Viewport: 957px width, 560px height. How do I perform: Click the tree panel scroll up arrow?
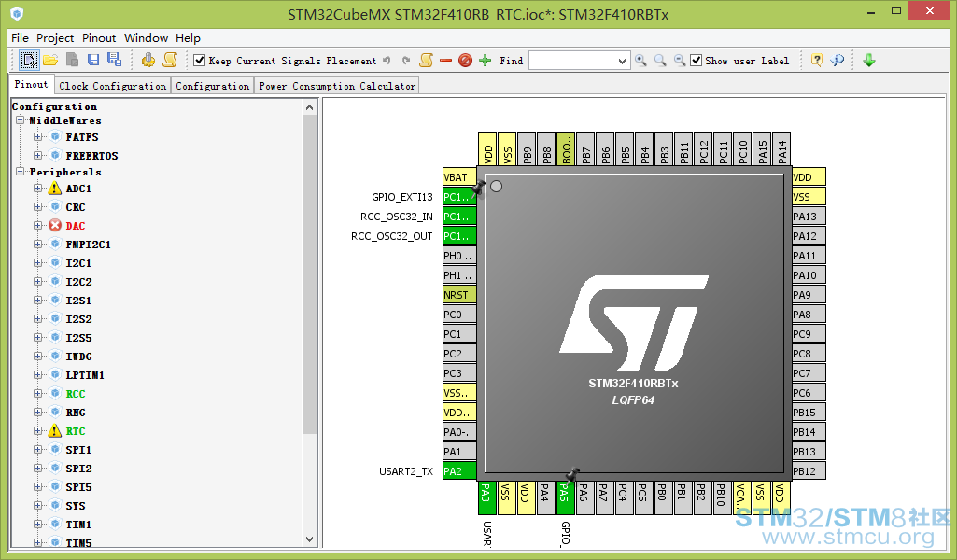309,107
